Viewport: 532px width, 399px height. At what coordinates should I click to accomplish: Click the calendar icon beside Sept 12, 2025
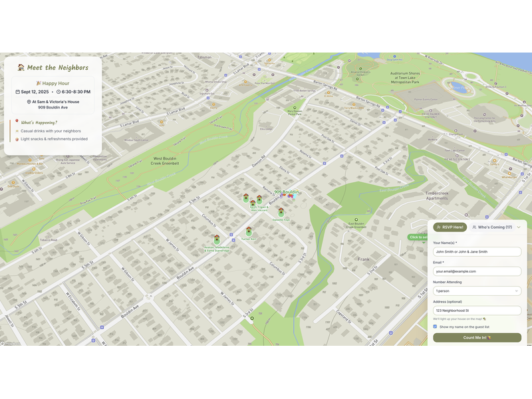click(x=17, y=92)
